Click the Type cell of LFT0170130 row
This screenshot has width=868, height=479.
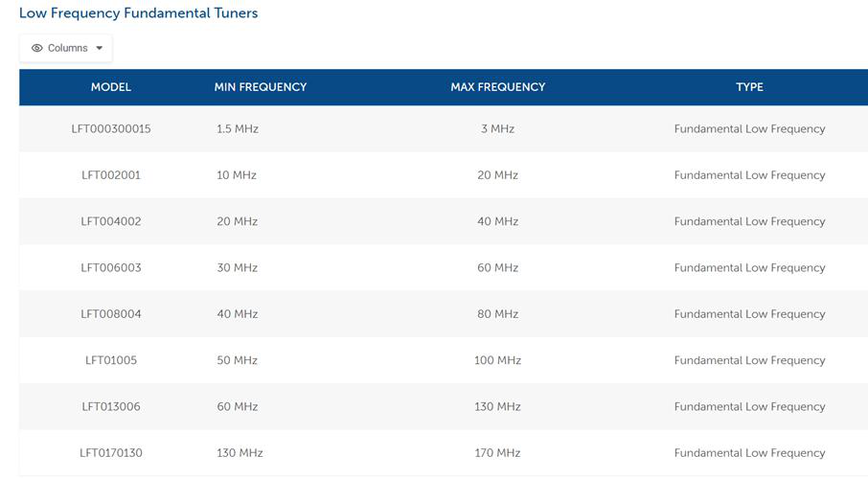tap(749, 453)
